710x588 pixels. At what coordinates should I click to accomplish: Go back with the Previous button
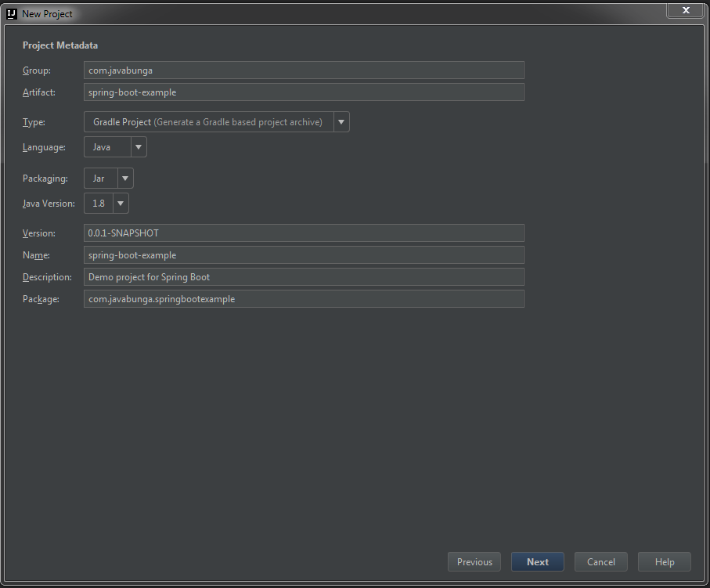[474, 562]
